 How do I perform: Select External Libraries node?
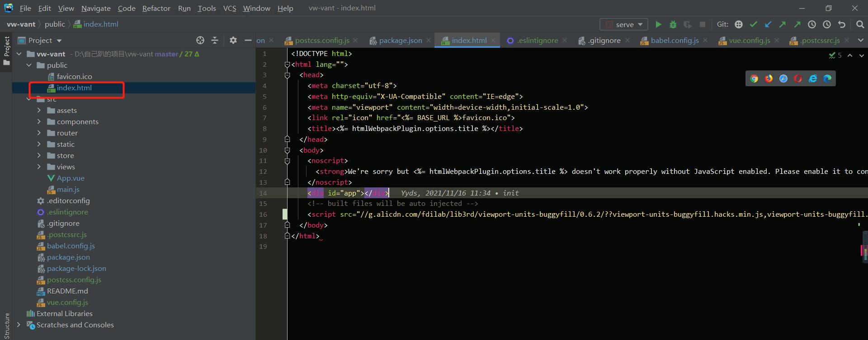(64, 313)
